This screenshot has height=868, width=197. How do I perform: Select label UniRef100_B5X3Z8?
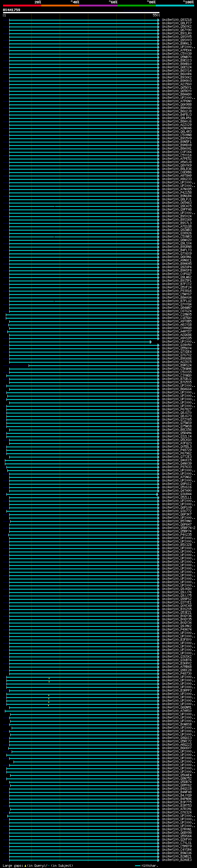(176, 545)
